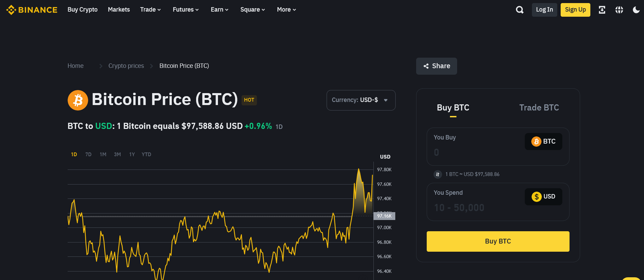
Task: Click the 97.80K axis label
Action: point(384,170)
